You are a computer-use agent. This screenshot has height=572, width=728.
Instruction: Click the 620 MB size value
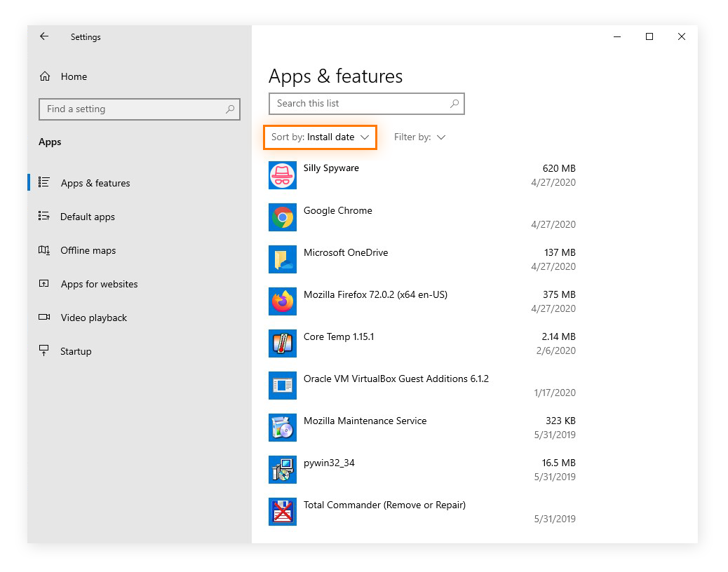pos(559,168)
